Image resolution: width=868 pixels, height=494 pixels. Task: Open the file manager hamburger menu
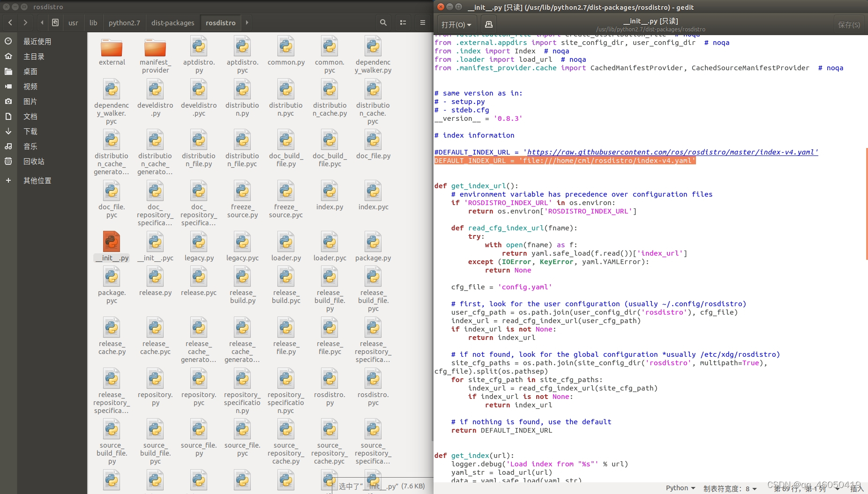tap(422, 22)
